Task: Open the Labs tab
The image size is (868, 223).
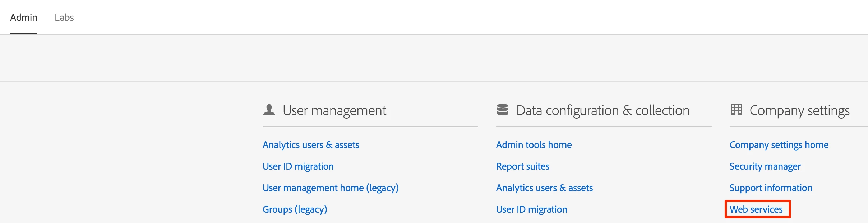Action: pyautogui.click(x=64, y=18)
